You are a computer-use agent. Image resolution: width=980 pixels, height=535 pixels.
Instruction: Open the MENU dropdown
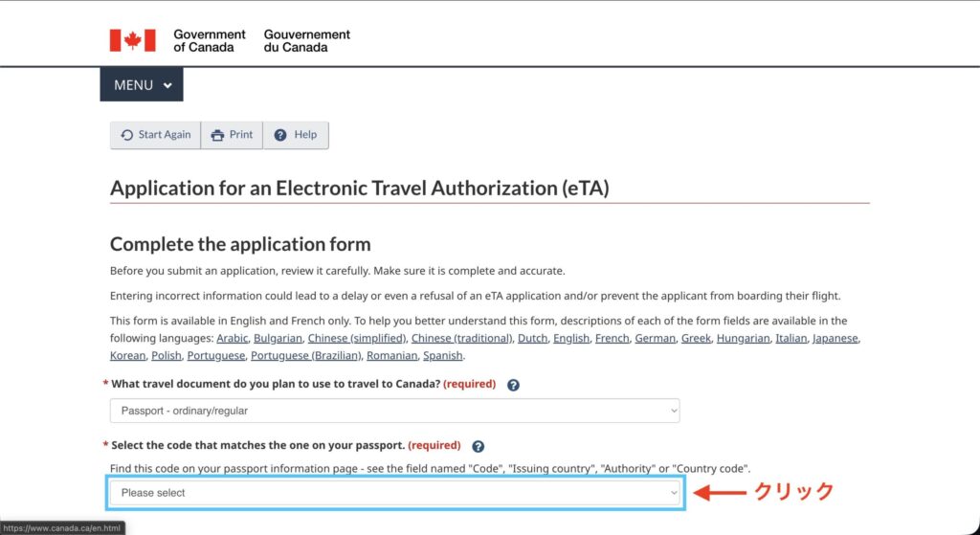click(142, 85)
